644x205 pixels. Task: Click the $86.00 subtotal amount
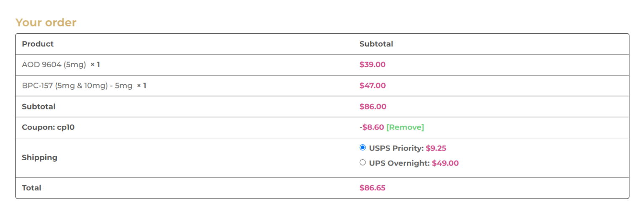tap(373, 106)
